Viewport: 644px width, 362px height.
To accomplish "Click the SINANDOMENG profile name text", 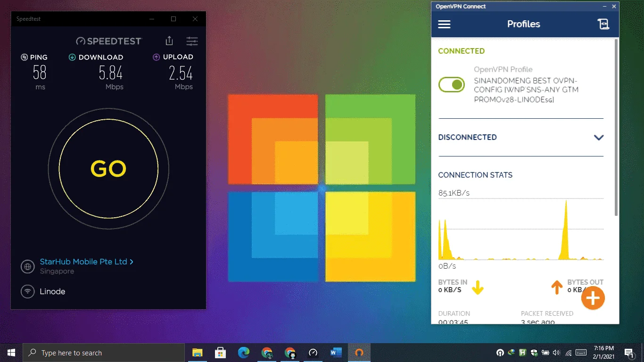I will [526, 90].
